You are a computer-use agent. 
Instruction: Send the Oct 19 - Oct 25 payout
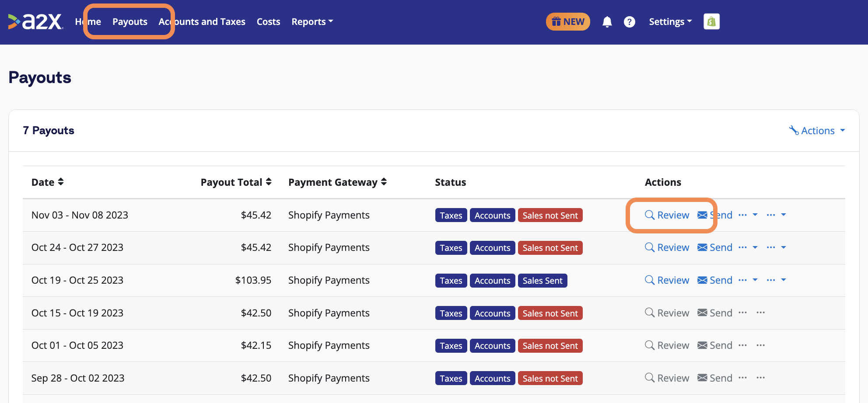[715, 280]
